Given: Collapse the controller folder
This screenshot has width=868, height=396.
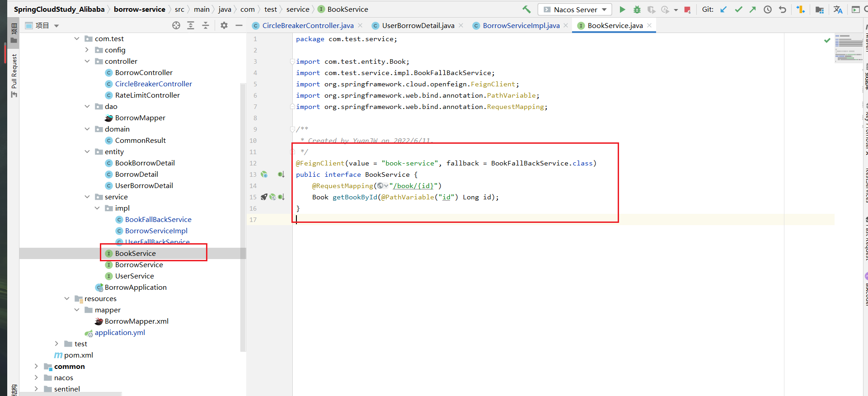Looking at the screenshot, I should [x=87, y=61].
